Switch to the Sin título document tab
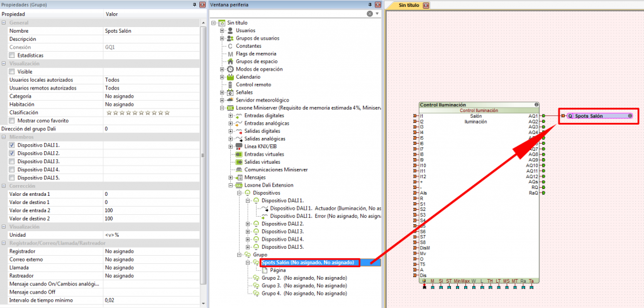Screen dimensions: 644x308 409,5
